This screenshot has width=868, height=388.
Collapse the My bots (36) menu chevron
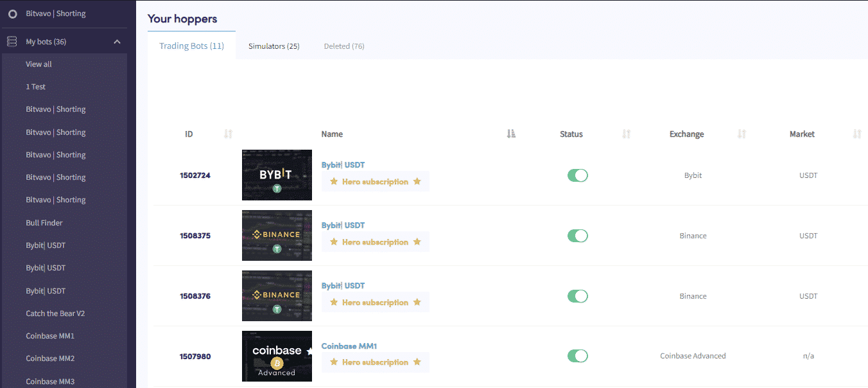coord(117,42)
